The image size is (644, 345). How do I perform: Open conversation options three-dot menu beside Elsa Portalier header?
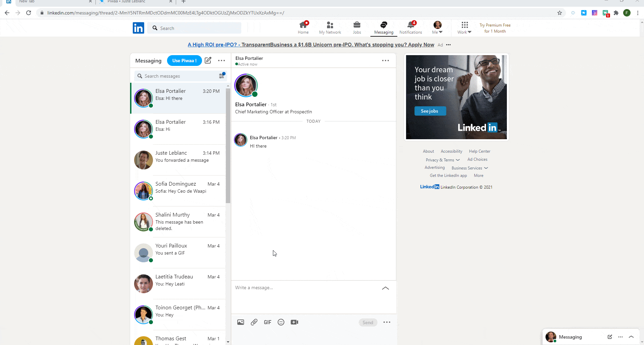pos(386,61)
